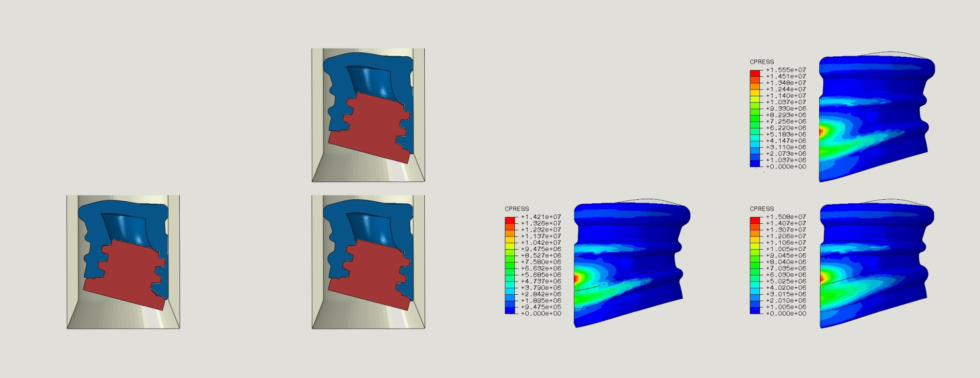Click the +5.025e+06 legend entry

click(786, 282)
